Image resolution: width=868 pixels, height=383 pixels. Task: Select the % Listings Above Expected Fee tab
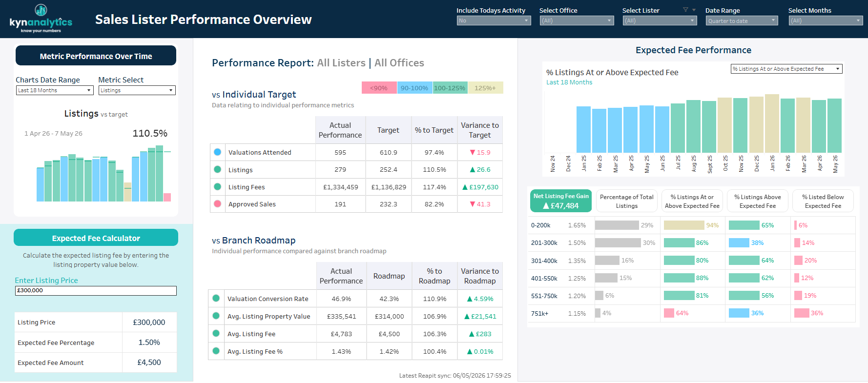point(758,201)
